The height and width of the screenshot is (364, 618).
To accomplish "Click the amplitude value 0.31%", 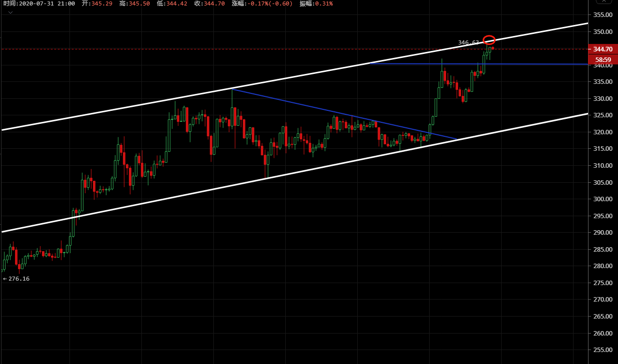I will 324,3.
